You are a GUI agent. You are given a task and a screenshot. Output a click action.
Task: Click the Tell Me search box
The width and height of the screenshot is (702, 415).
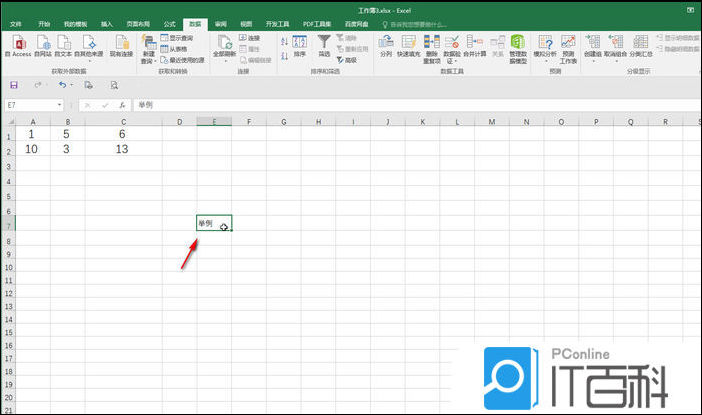tap(415, 25)
